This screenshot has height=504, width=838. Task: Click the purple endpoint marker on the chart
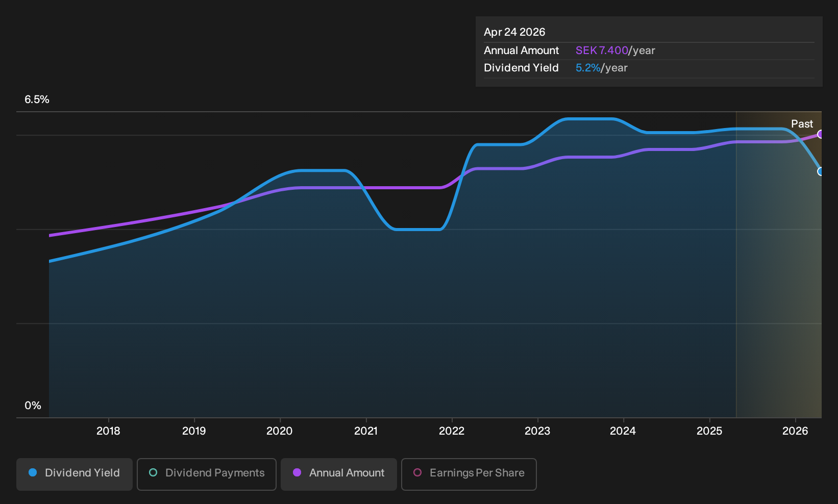(820, 134)
